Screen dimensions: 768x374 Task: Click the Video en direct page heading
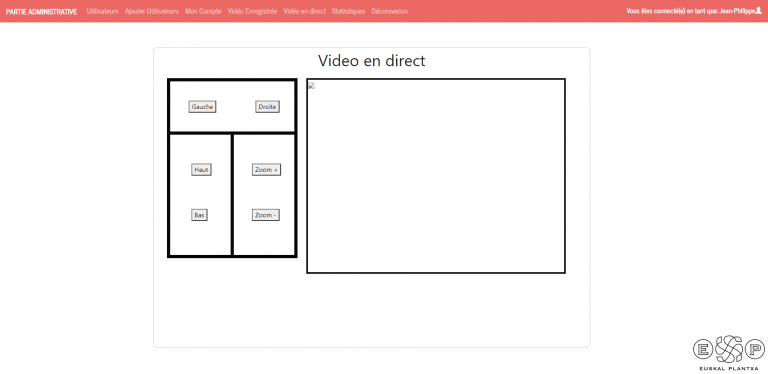point(372,61)
